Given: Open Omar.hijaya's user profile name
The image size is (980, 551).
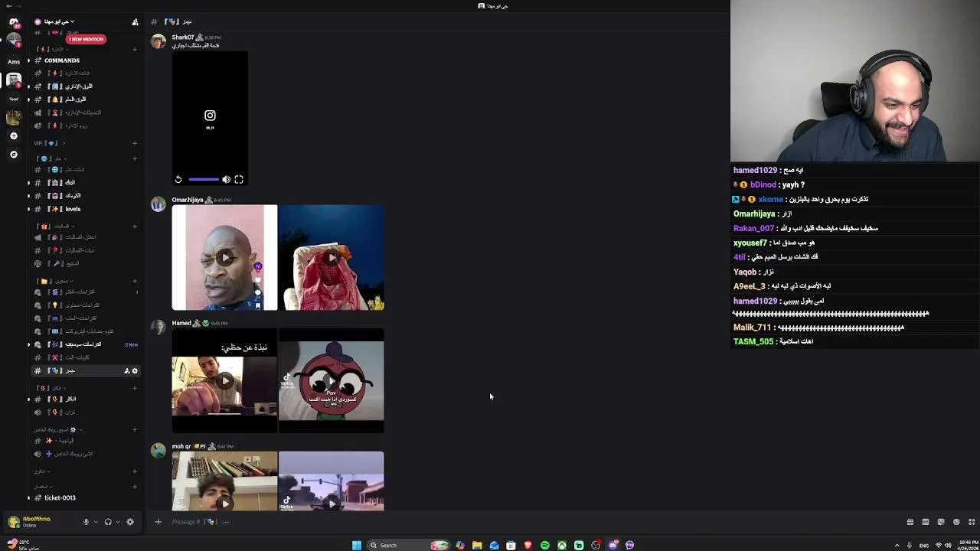Looking at the screenshot, I should click(x=188, y=200).
